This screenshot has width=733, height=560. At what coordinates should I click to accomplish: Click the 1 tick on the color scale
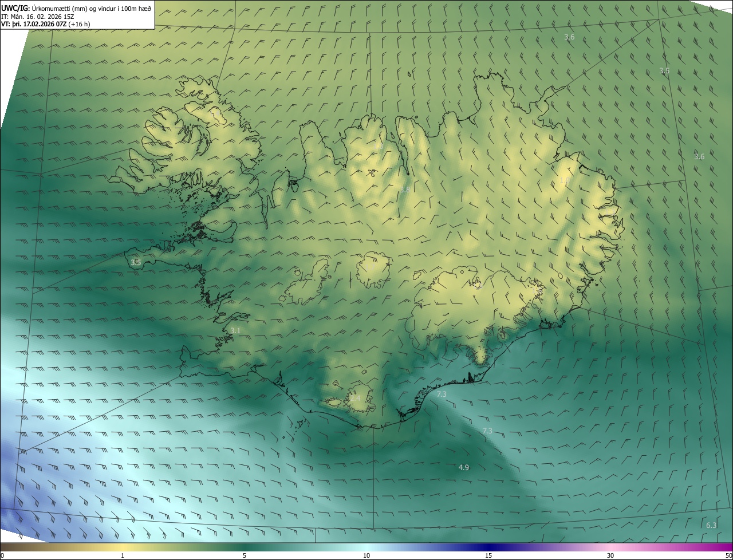point(123,555)
